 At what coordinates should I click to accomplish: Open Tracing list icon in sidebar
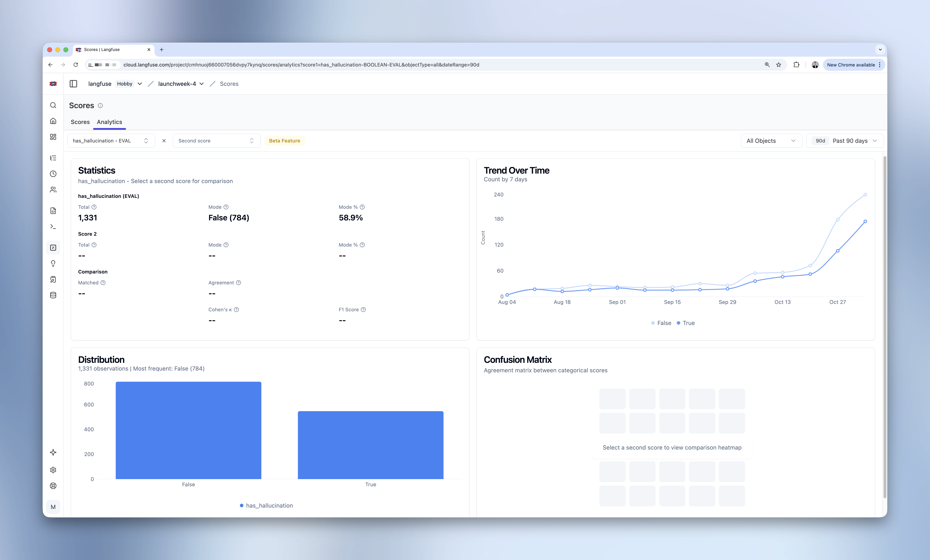[53, 158]
